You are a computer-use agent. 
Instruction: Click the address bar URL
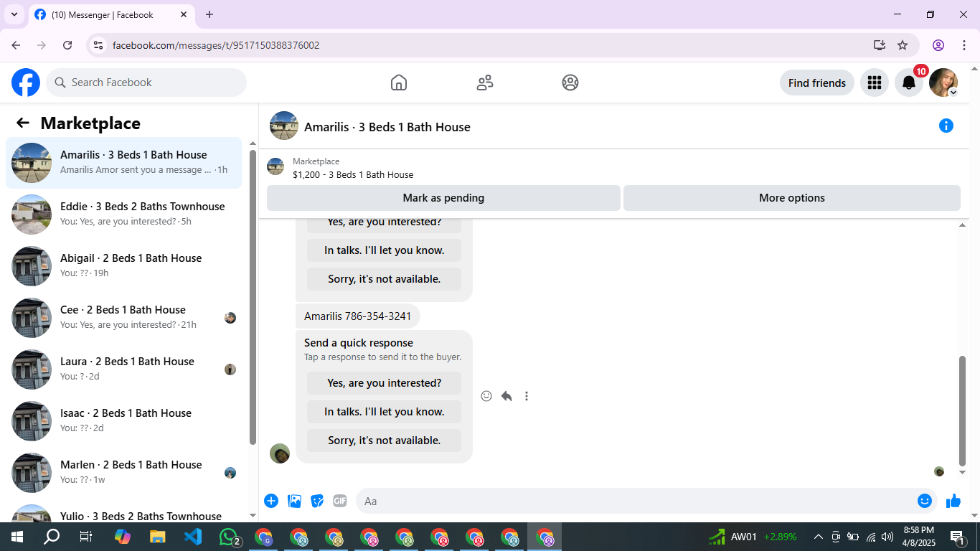pyautogui.click(x=216, y=45)
